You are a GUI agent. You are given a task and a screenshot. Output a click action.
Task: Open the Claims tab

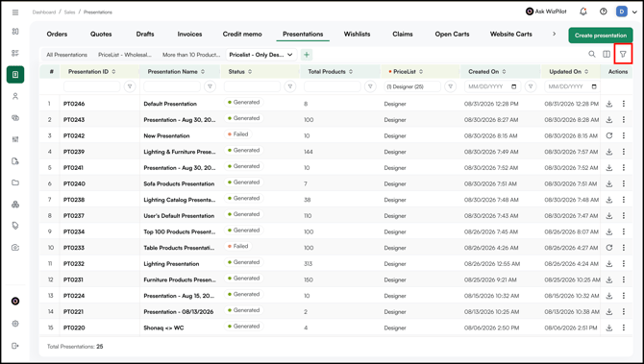(403, 34)
